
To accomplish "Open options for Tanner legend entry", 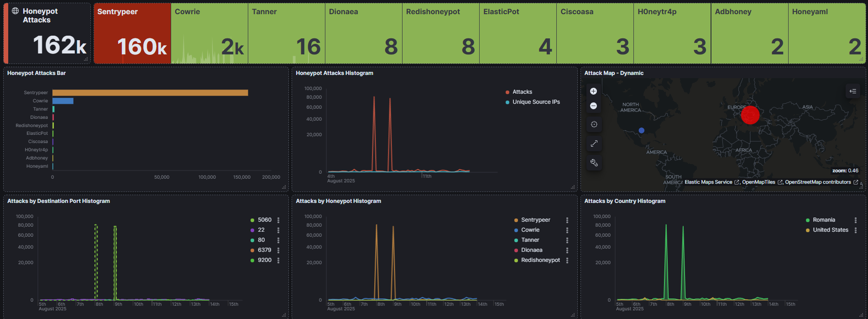I will [567, 240].
